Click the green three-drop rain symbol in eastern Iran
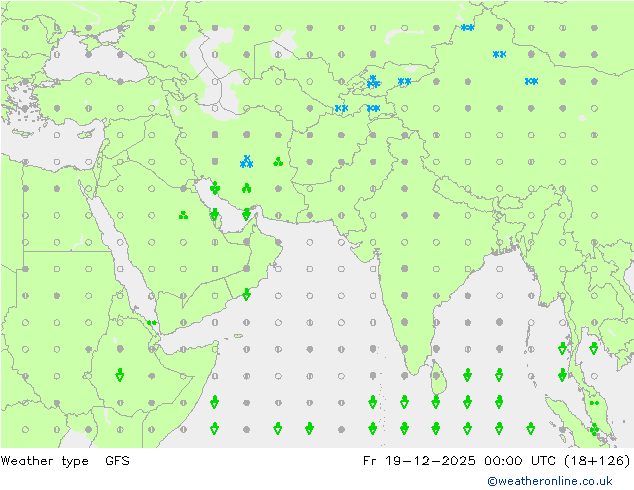 [278, 162]
